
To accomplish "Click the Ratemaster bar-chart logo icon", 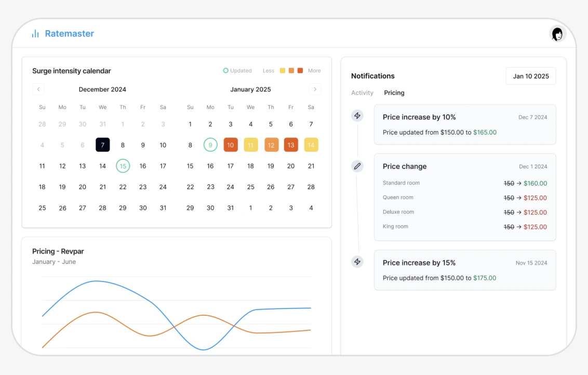I will (x=35, y=33).
